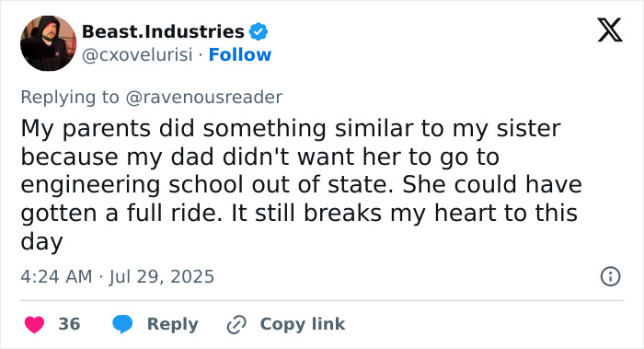The image size is (644, 349).
Task: Like the tweet with the heart icon
Action: tap(35, 324)
